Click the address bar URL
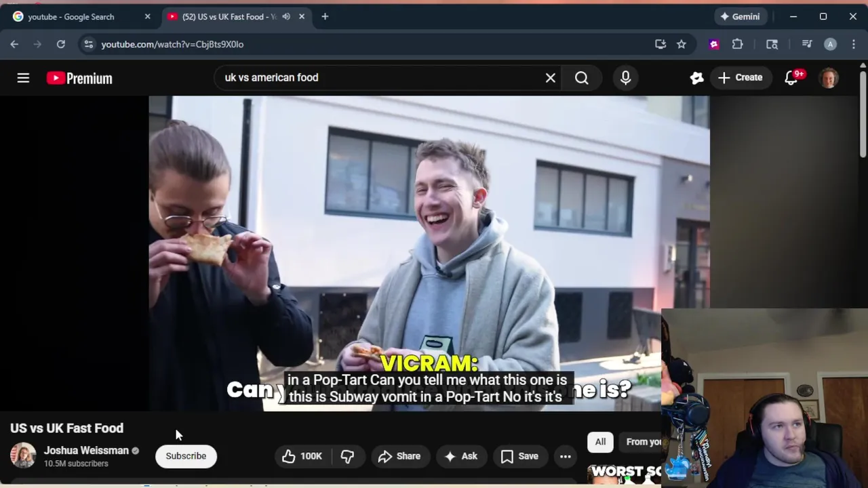Viewport: 868px width, 488px height. [x=172, y=44]
